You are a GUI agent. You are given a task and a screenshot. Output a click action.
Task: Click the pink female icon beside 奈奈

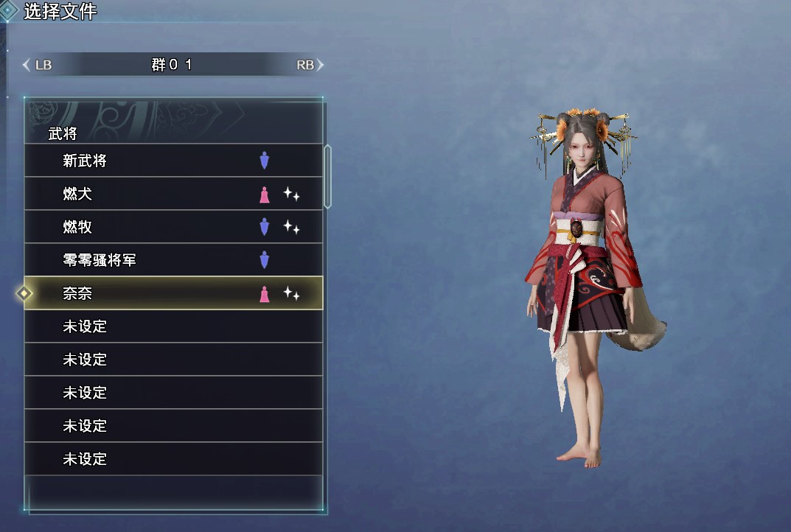click(265, 293)
